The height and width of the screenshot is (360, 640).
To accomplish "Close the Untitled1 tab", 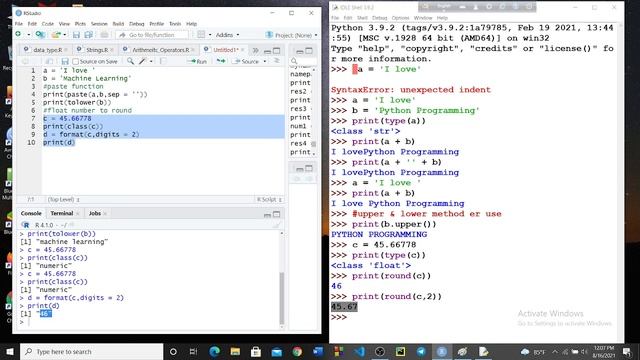I will point(243,50).
